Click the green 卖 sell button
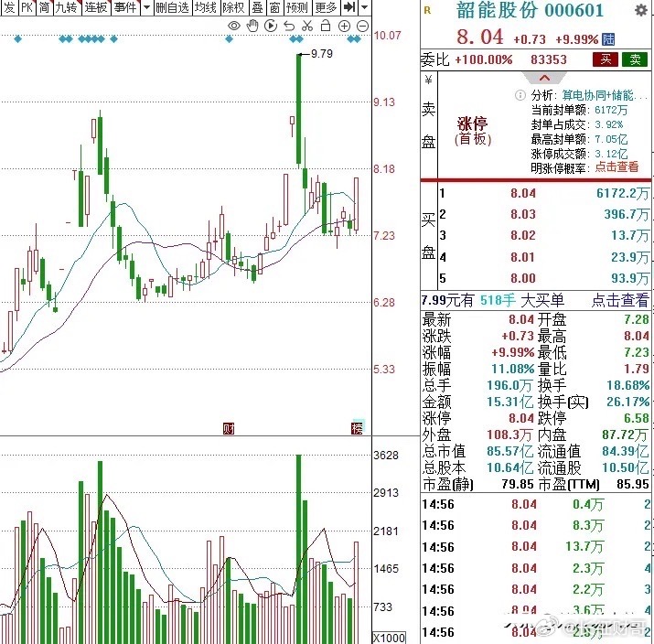Viewport: 654px width, 644px height. point(635,59)
